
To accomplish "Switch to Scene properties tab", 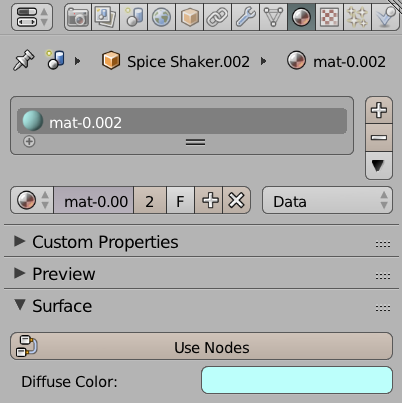I will tap(133, 17).
